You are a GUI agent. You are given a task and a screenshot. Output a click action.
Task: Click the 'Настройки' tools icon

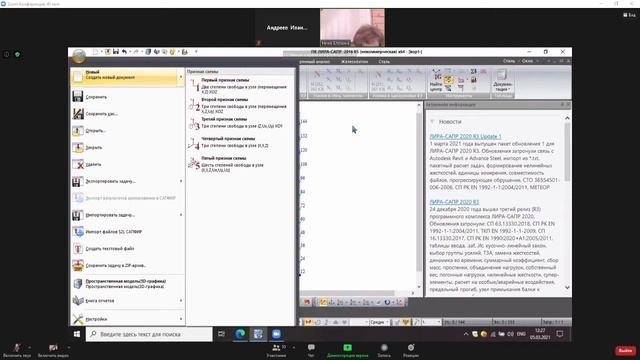tap(78, 319)
